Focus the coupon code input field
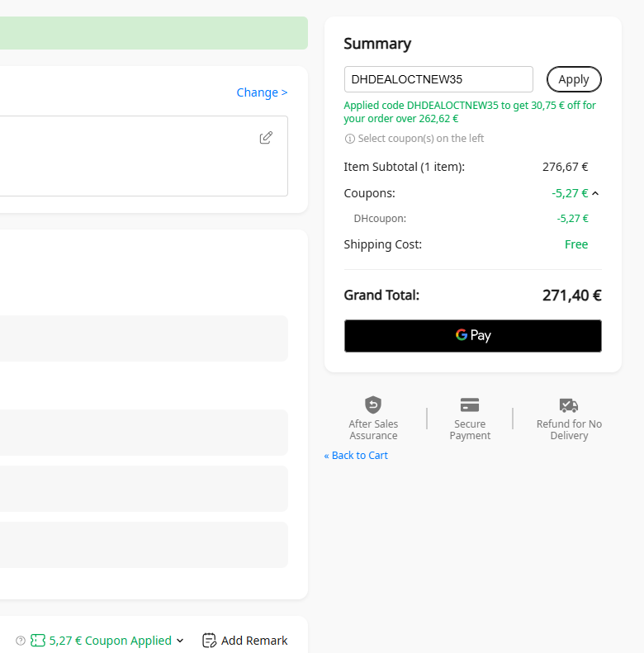Screen dimensions: 644x653 (x=438, y=79)
